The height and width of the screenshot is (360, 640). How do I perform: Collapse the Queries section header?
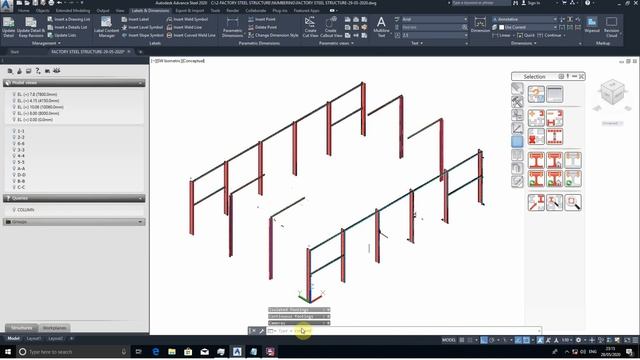click(74, 198)
